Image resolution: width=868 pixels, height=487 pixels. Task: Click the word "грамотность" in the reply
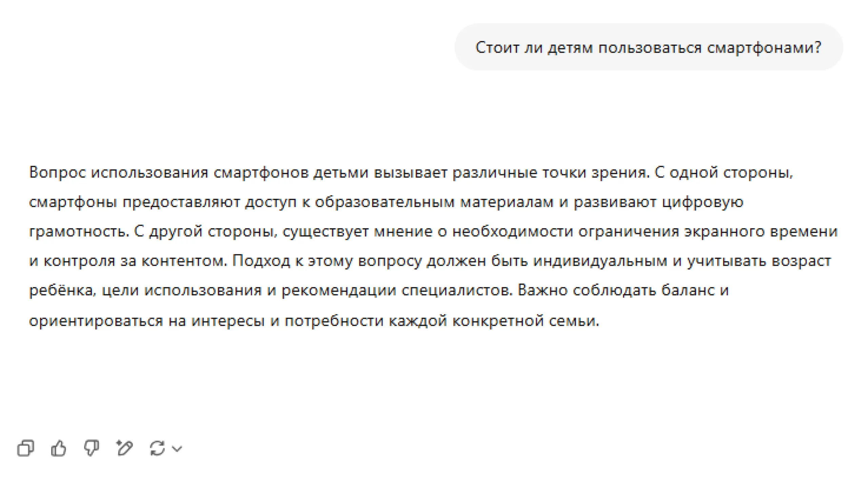click(x=79, y=231)
